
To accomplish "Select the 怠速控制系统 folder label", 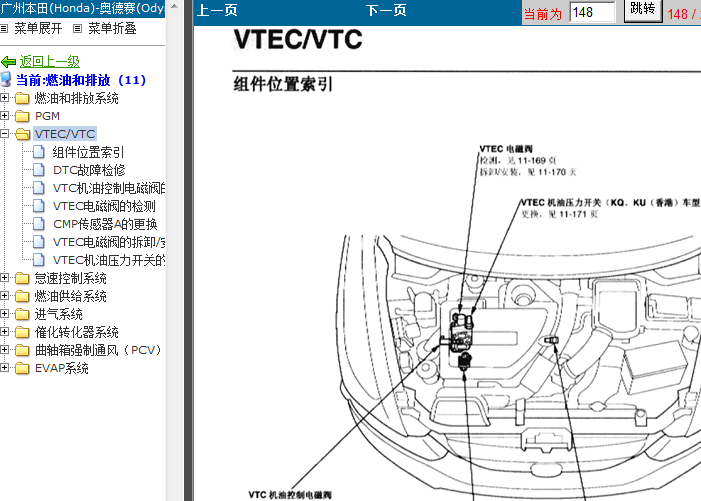I will point(71,278).
